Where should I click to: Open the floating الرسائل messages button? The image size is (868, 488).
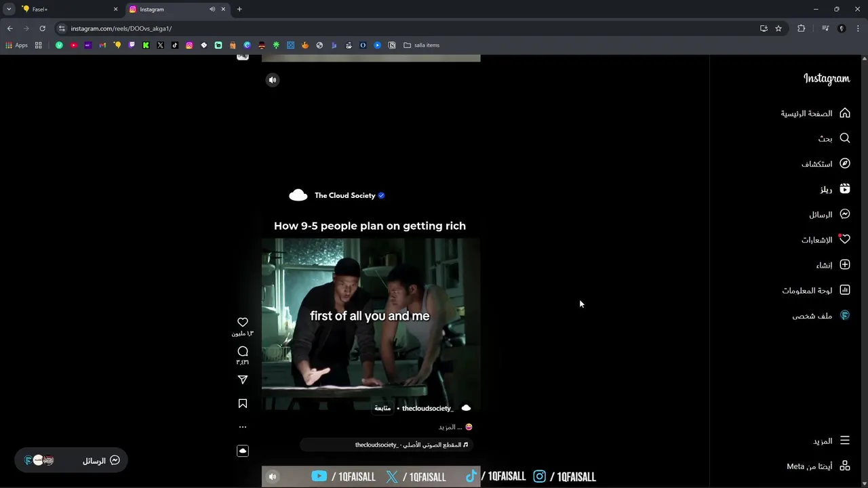click(x=72, y=460)
